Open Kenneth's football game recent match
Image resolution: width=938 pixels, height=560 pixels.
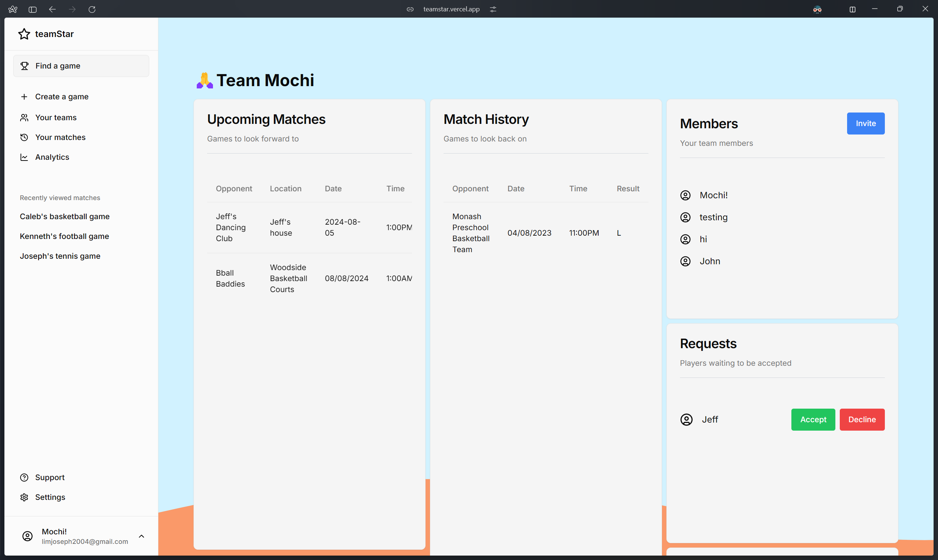(x=65, y=236)
